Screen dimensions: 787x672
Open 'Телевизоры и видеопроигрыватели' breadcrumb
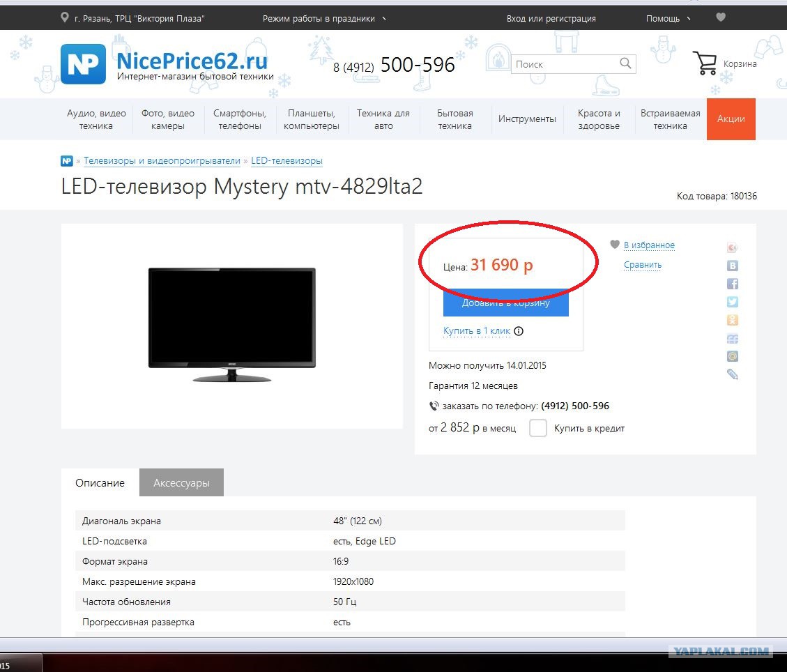click(162, 161)
